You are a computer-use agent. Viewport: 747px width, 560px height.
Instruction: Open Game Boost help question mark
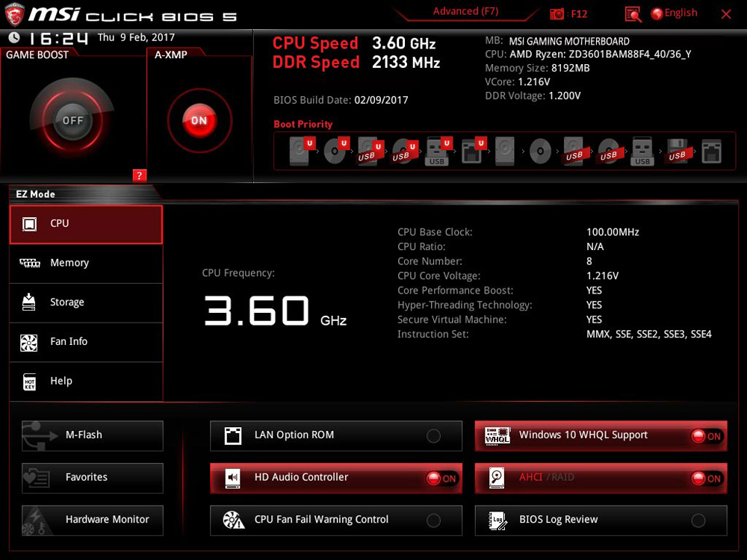click(x=139, y=175)
